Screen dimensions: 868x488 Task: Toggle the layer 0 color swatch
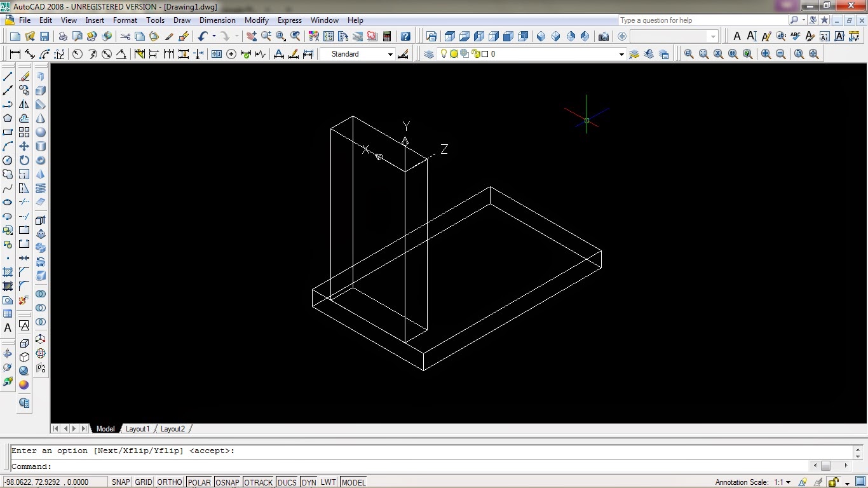tap(484, 55)
